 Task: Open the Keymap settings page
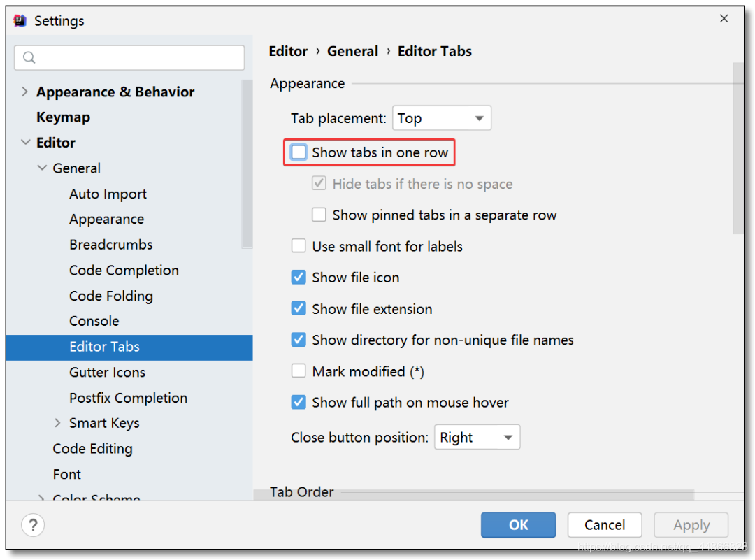point(63,117)
